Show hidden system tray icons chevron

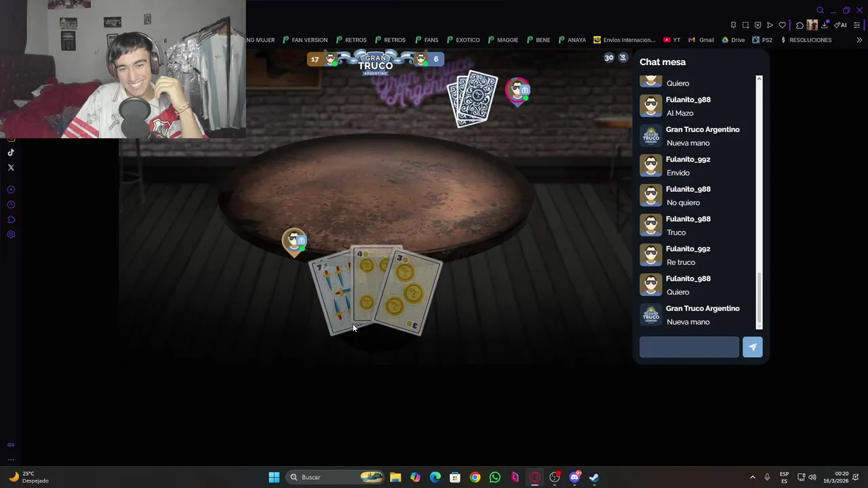point(752,477)
